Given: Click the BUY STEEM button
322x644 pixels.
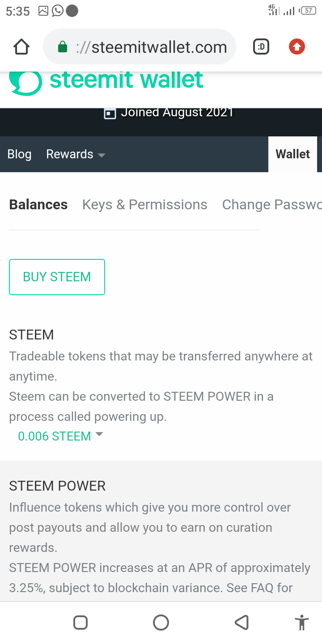Looking at the screenshot, I should [x=57, y=277].
